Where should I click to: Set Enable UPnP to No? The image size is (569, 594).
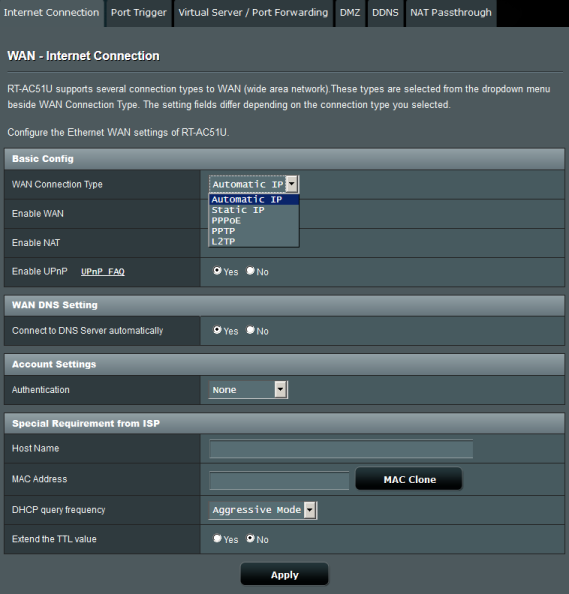[x=250, y=271]
